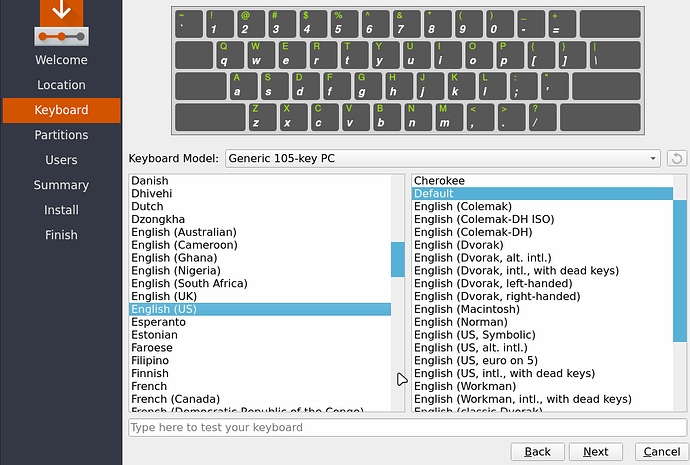The width and height of the screenshot is (690, 465).
Task: Click the Back button
Action: click(537, 452)
